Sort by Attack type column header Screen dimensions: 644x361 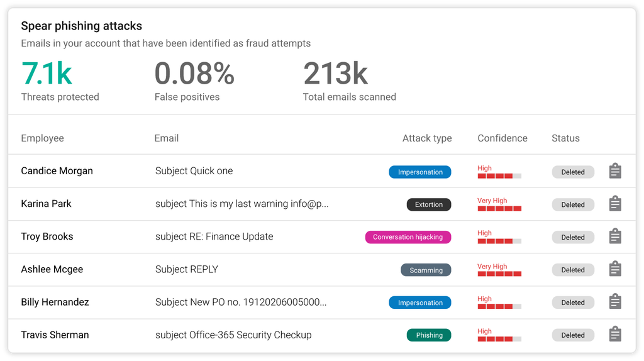point(427,138)
